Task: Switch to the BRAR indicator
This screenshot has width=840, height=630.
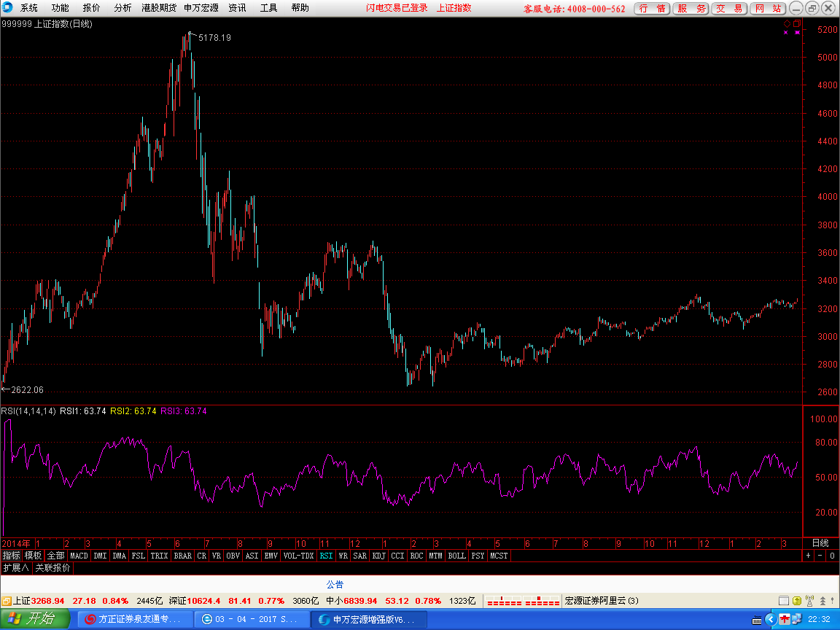Action: [183, 556]
